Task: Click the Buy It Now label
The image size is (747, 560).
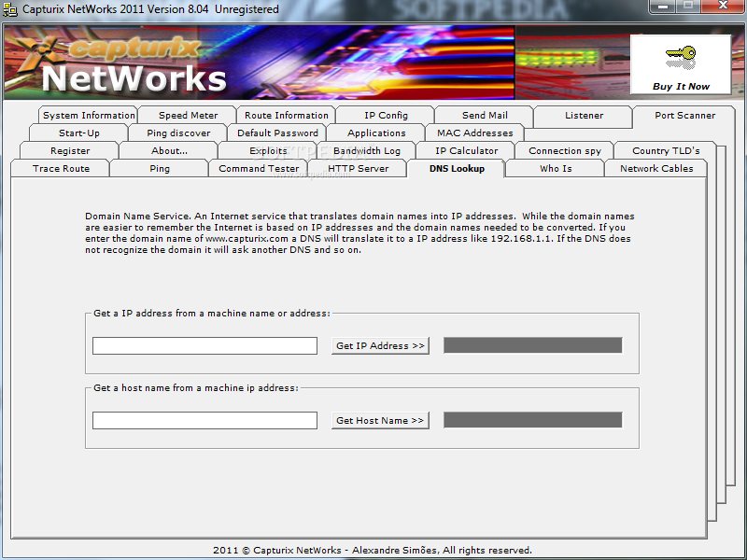Action: 681,86
